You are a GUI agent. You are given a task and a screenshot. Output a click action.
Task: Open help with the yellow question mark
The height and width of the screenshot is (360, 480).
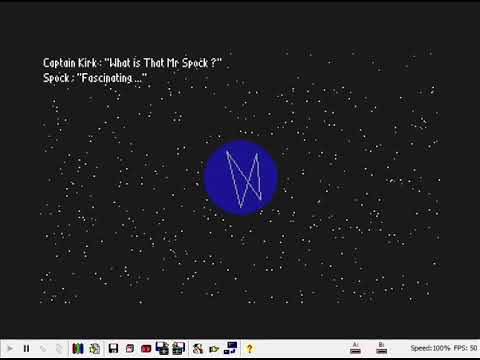point(249,349)
